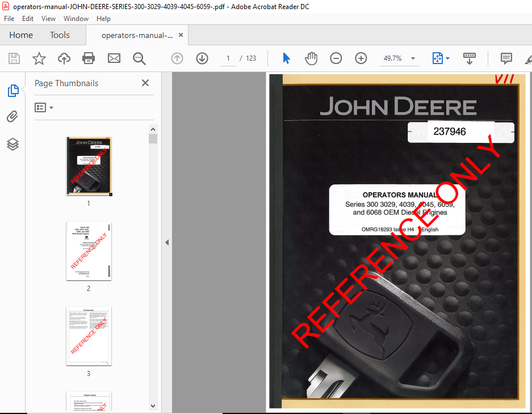Image resolution: width=532 pixels, height=414 pixels.
Task: Open the Attachments paperclip panel
Action: [x=12, y=116]
